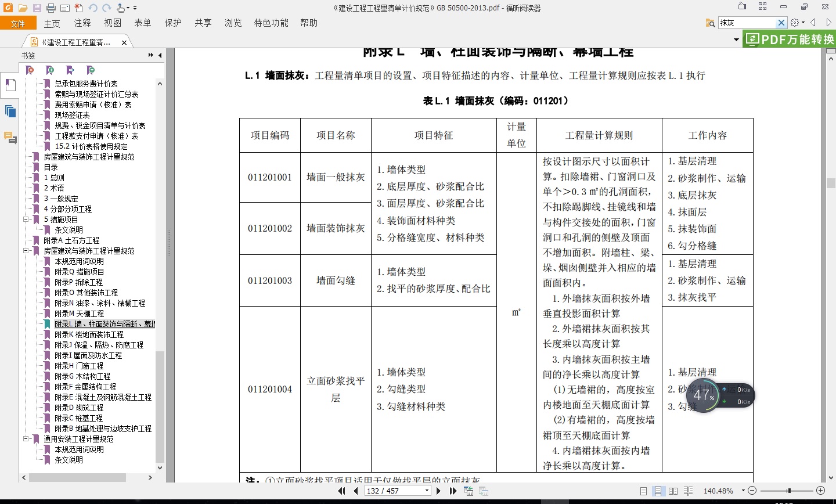836x504 pixels.
Task: Click the next view icon in status bar
Action: [483, 491]
